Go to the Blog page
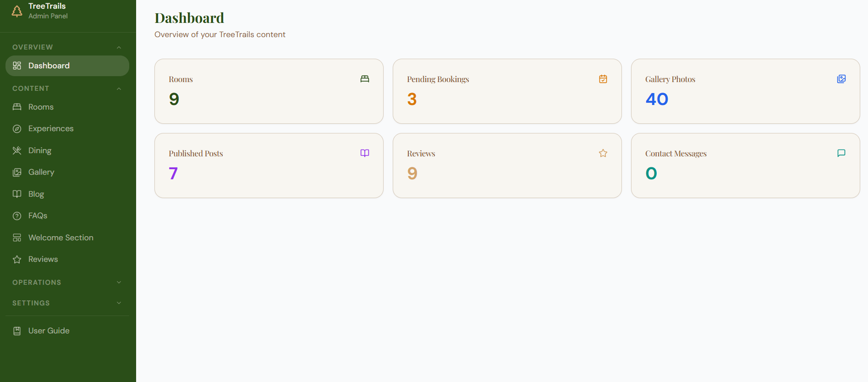Viewport: 868px width, 382px height. (67, 194)
